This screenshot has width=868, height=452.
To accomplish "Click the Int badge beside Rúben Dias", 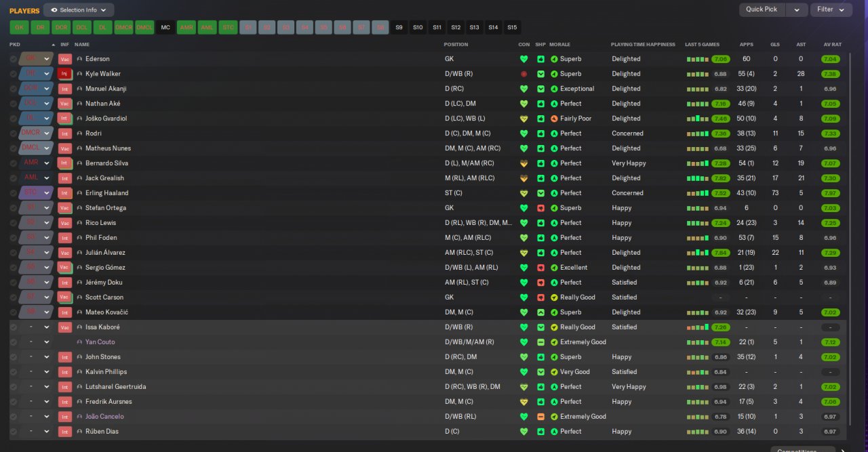I will (x=65, y=432).
